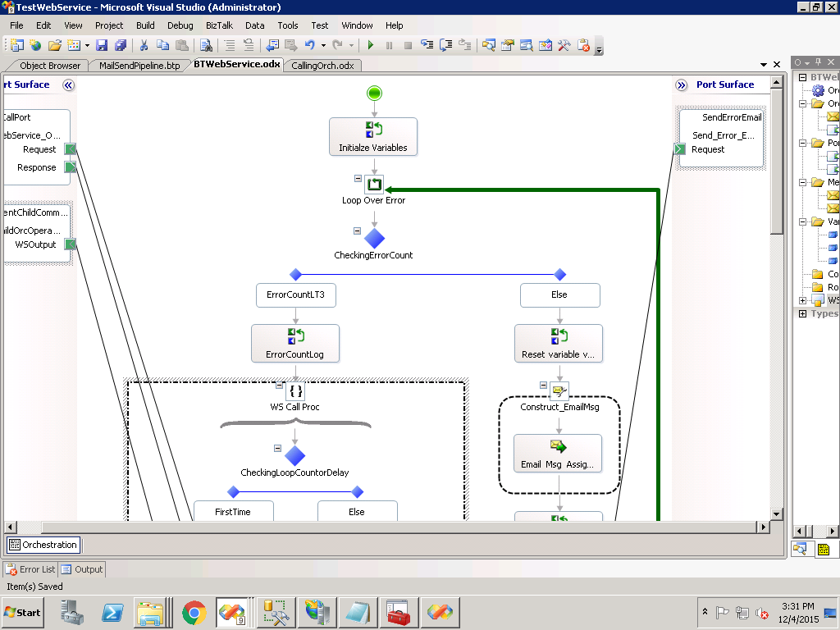840x630 pixels.
Task: Click the Copy icon in toolbar
Action: tap(163, 46)
